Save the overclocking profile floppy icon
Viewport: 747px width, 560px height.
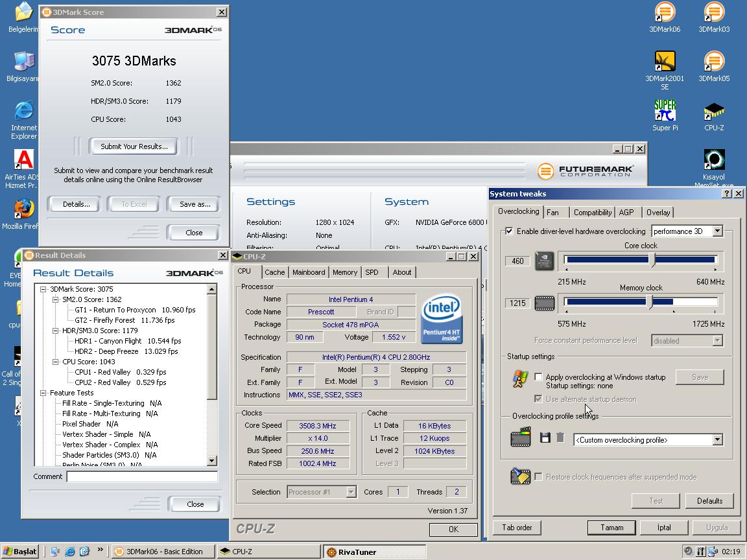pyautogui.click(x=545, y=437)
